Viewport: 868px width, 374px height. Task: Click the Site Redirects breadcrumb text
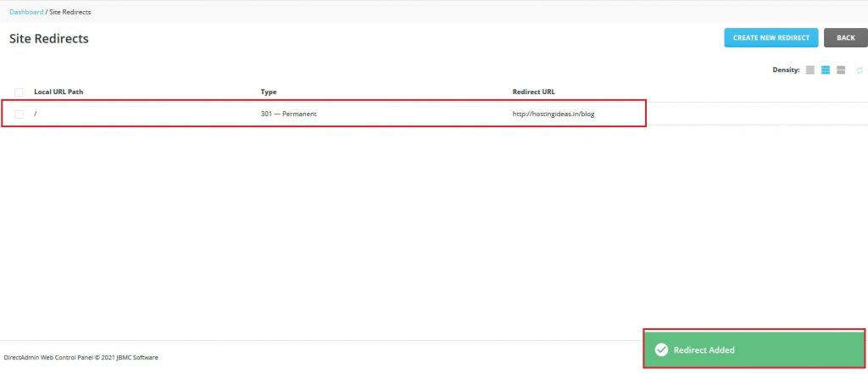pos(70,12)
